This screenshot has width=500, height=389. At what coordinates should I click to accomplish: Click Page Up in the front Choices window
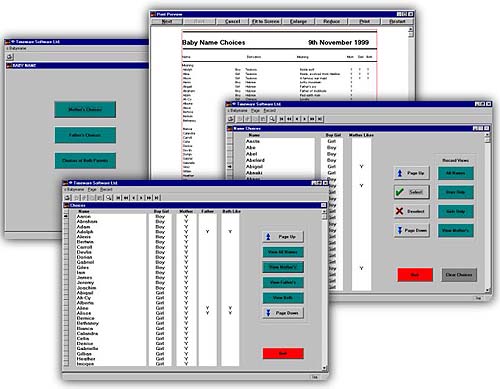pos(283,237)
